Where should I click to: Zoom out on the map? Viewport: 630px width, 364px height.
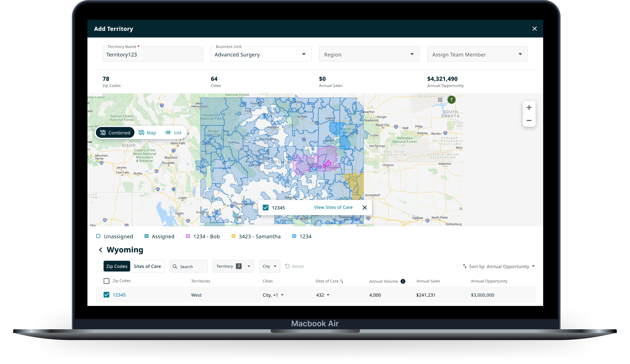(x=529, y=120)
